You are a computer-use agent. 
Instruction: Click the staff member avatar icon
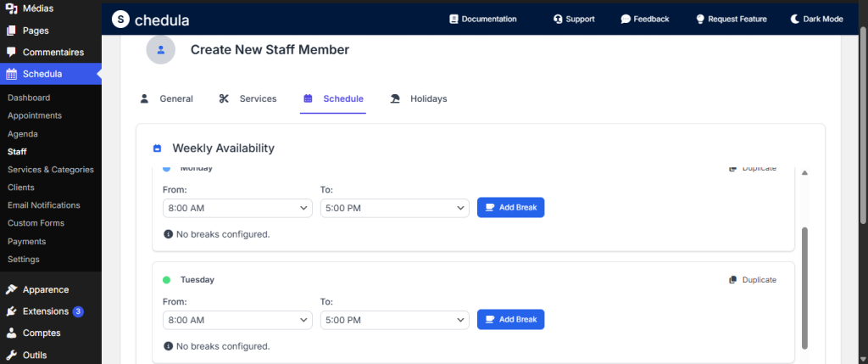click(160, 50)
